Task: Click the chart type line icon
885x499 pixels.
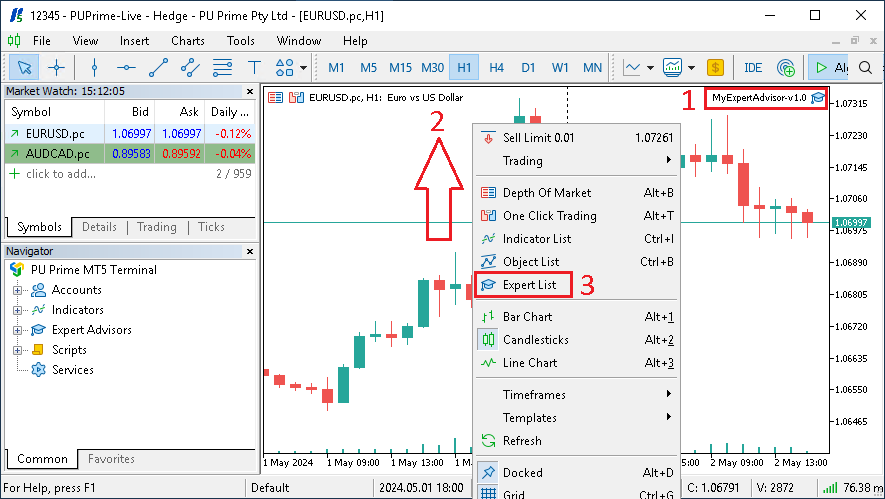Action: [632, 68]
